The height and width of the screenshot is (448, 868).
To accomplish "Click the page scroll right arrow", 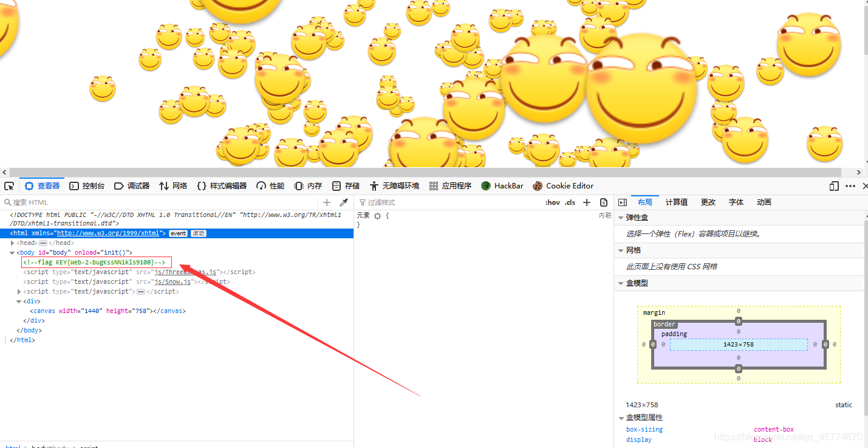I will click(859, 173).
